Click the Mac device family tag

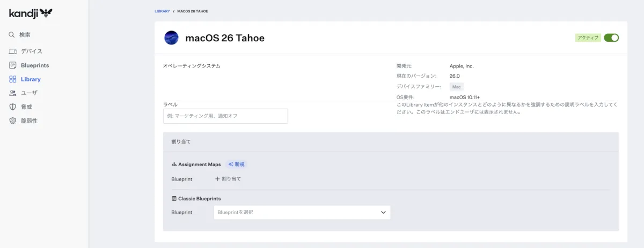tap(457, 86)
